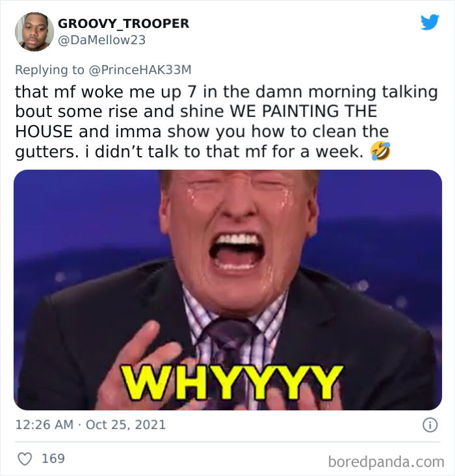Click the "WE PAINTING THE HOUSE" text
This screenshot has width=455, height=476.
(x=196, y=121)
